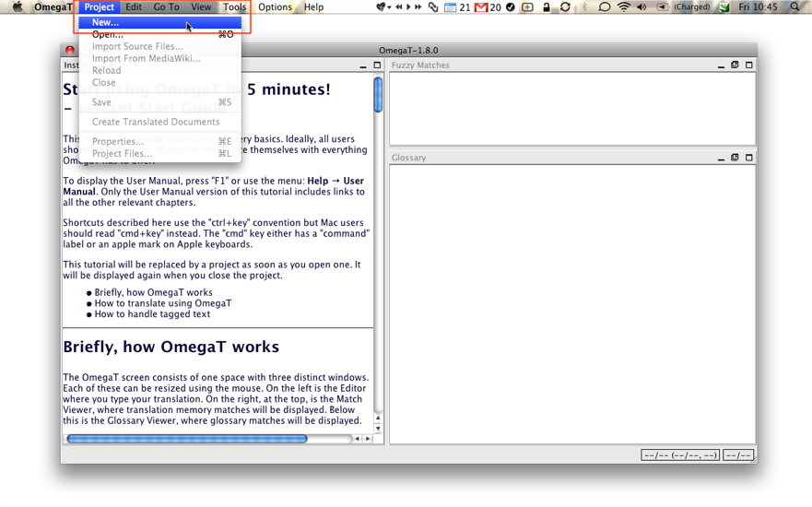Screen dimensions: 812x507
Task: Click the Project menu title
Action: (99, 6)
